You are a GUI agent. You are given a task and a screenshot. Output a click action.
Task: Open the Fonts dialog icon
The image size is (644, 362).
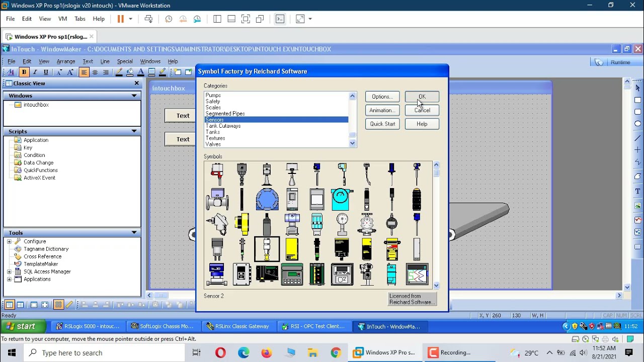(11, 72)
